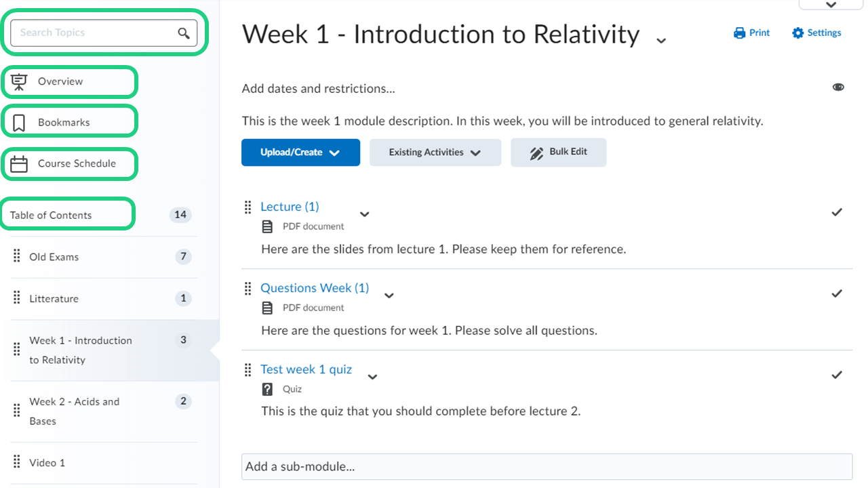This screenshot has width=868, height=488.
Task: Click the Add a sub-module field
Action: click(x=546, y=466)
